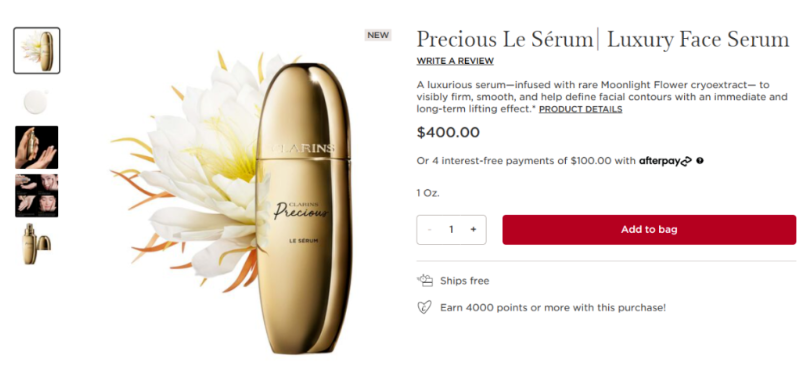Click the 1 Oz. size label
This screenshot has height=366, width=805.
click(428, 194)
